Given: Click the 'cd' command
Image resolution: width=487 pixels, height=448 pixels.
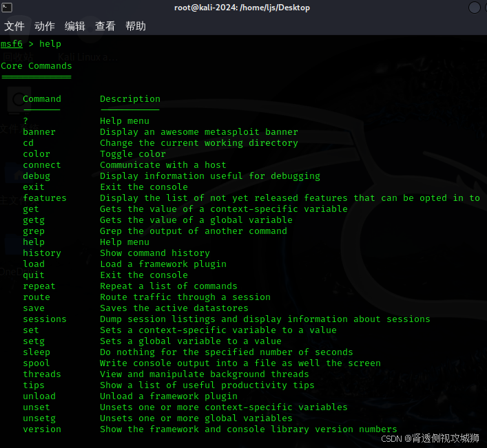Looking at the screenshot, I should [28, 142].
